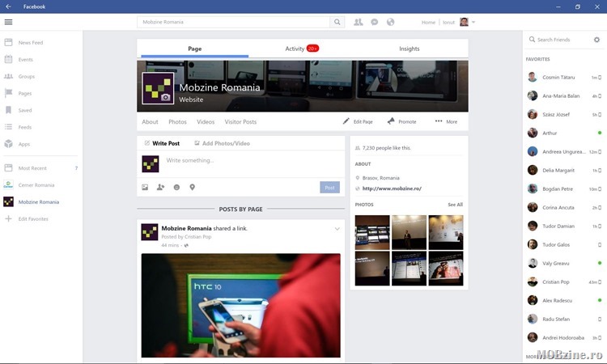Add photo icon in post composer
The image size is (607, 364).
click(x=145, y=187)
